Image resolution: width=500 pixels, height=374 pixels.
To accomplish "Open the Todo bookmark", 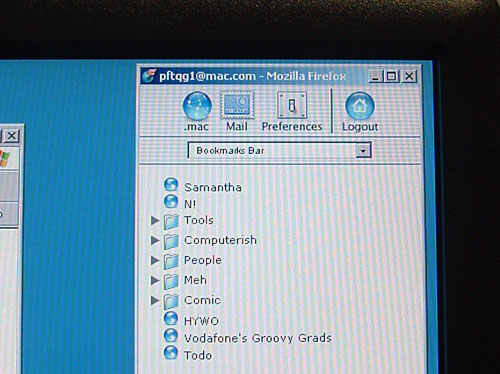I will [x=198, y=355].
